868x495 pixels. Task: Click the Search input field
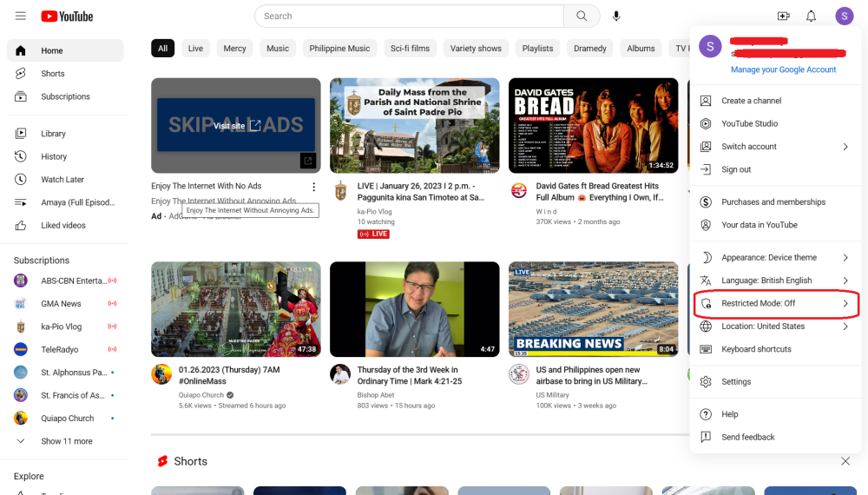(x=409, y=16)
